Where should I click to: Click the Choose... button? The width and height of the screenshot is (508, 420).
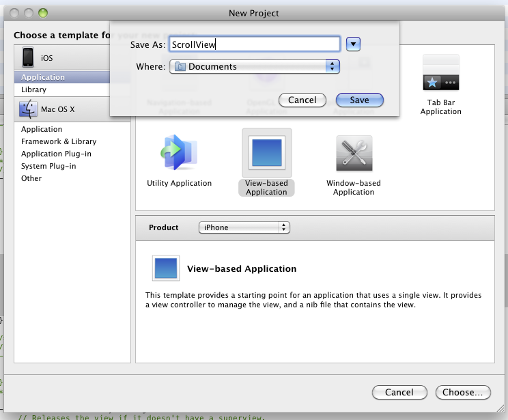coord(463,393)
